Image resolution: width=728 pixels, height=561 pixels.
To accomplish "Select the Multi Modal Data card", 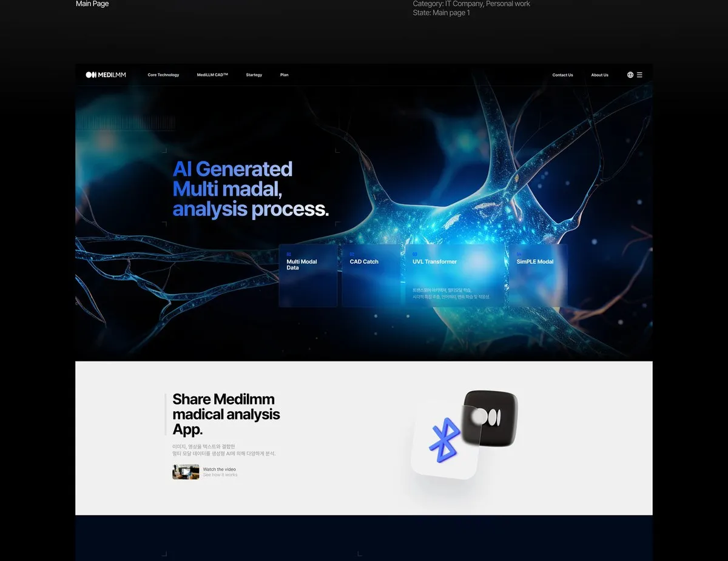I will [308, 275].
